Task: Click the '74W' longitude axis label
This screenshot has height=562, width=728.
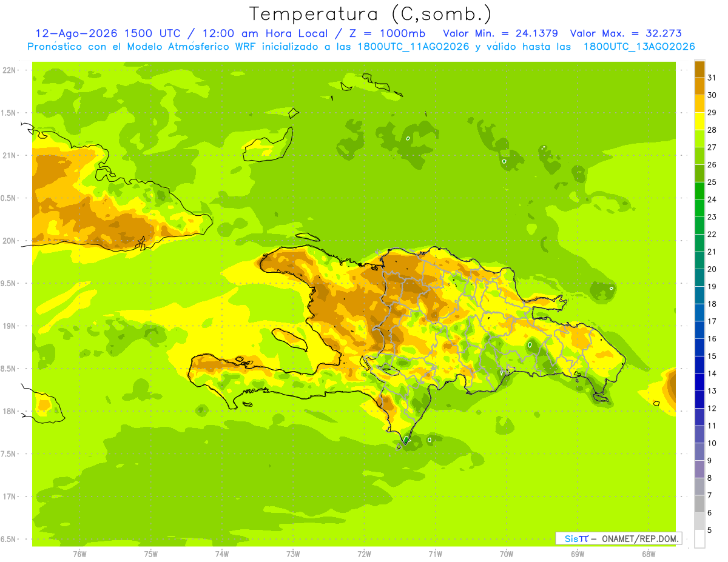Action: 221,553
